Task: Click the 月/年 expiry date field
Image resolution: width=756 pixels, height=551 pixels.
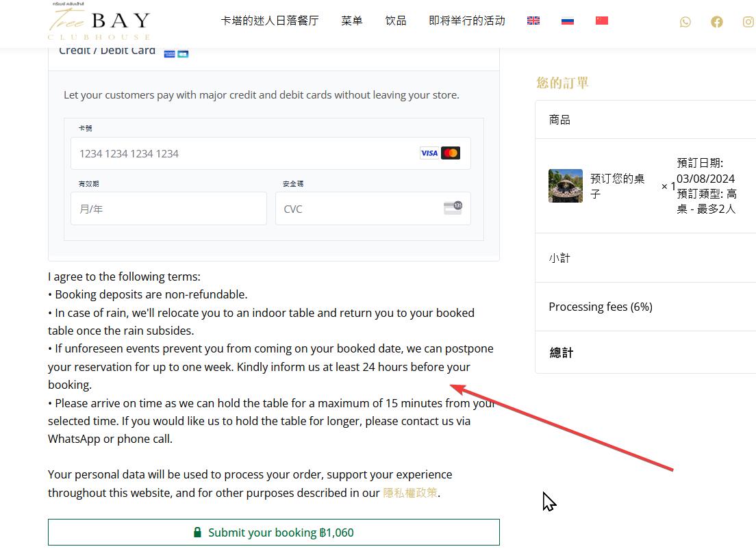Action: [168, 209]
